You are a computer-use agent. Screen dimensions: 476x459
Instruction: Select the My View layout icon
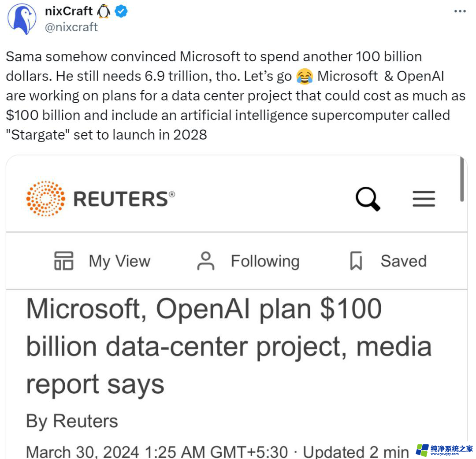coord(64,261)
